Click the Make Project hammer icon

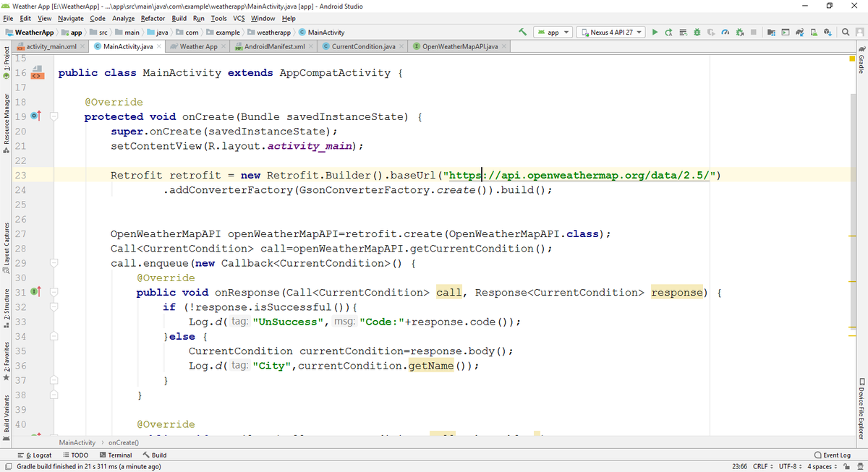[x=522, y=33]
